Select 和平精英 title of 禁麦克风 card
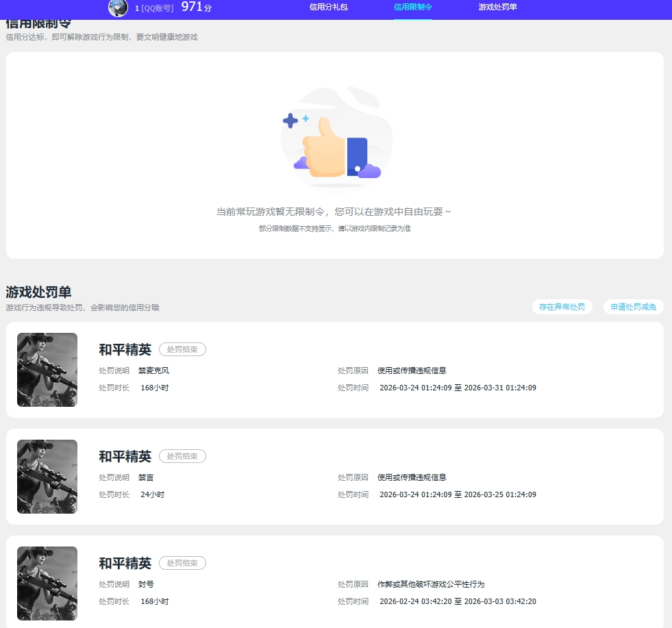 point(125,349)
